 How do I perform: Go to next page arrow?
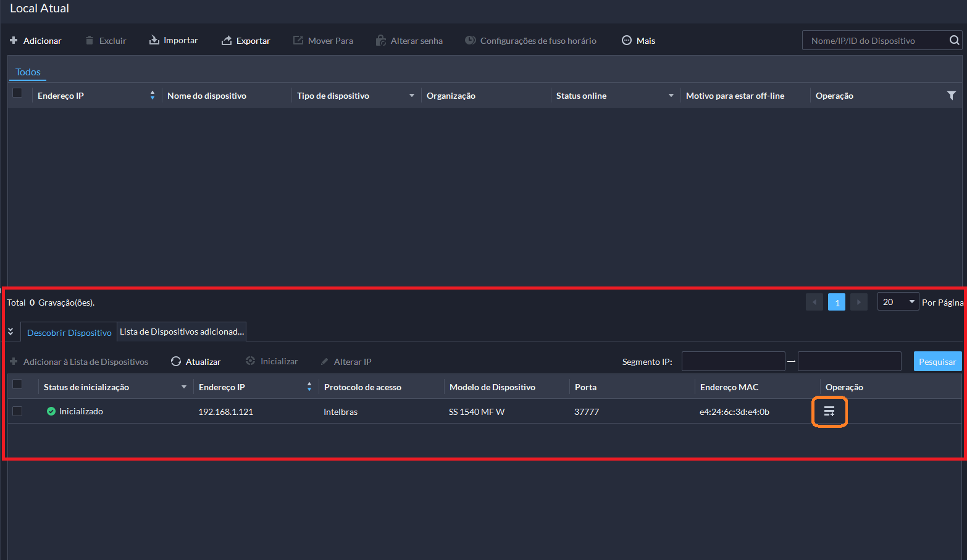pos(859,302)
